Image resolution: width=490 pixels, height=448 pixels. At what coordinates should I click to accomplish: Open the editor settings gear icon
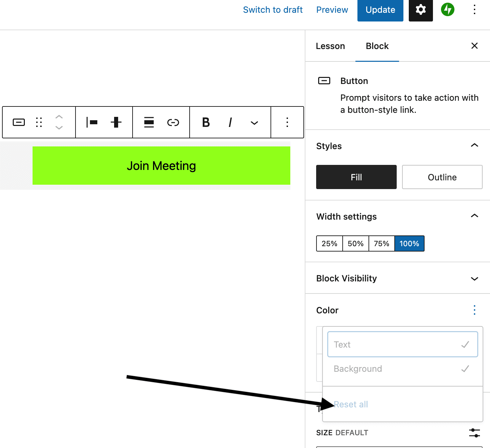click(x=421, y=10)
